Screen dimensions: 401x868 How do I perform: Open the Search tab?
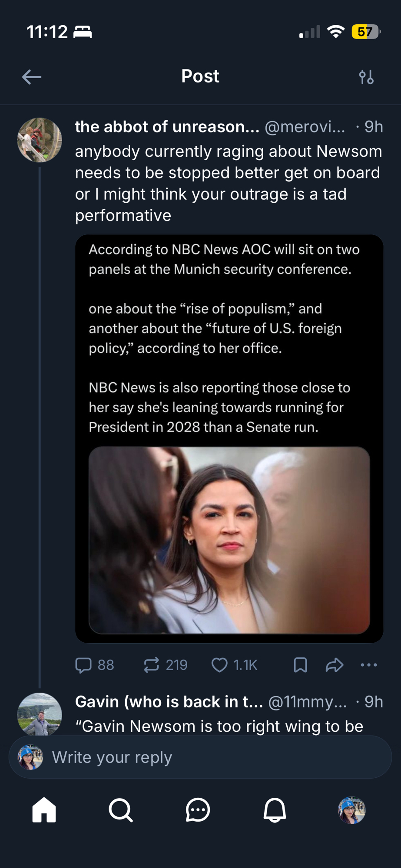121,810
